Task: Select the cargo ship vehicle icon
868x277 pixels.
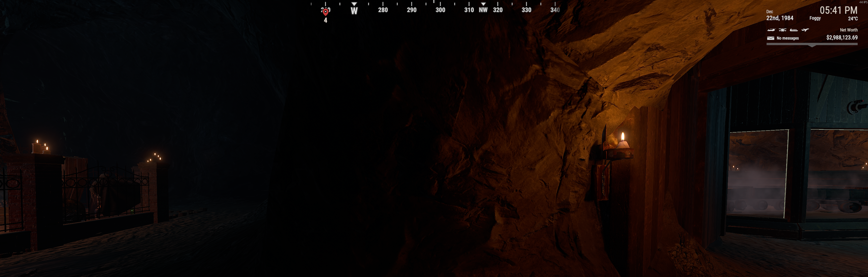Action: pos(794,30)
